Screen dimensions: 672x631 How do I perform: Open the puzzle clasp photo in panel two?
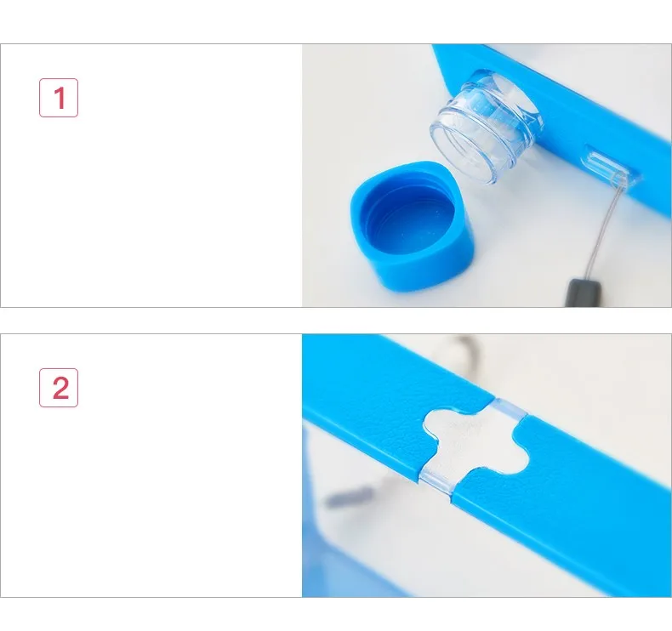[x=487, y=466]
